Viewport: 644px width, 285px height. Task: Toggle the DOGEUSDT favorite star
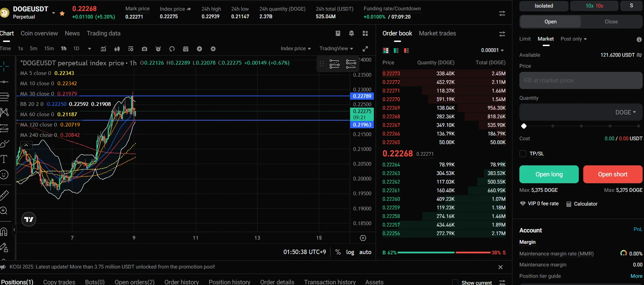tap(62, 13)
